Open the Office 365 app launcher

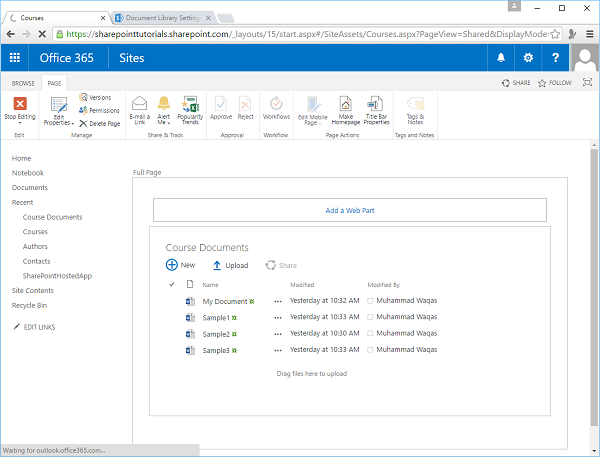15,58
